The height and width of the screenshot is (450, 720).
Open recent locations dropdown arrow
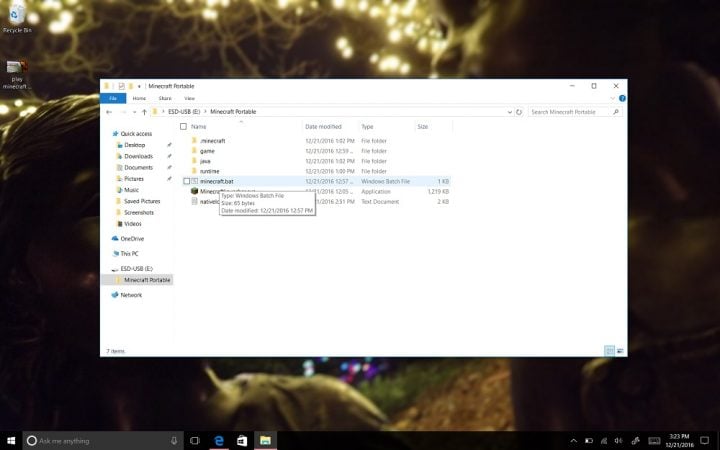coord(134,112)
